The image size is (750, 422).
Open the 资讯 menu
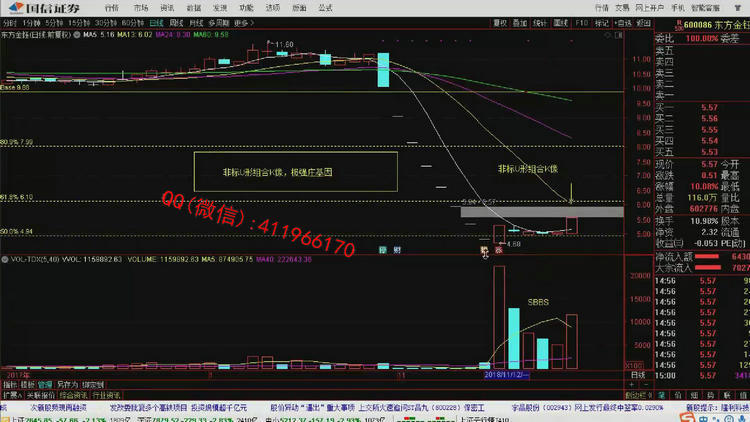coord(167,8)
